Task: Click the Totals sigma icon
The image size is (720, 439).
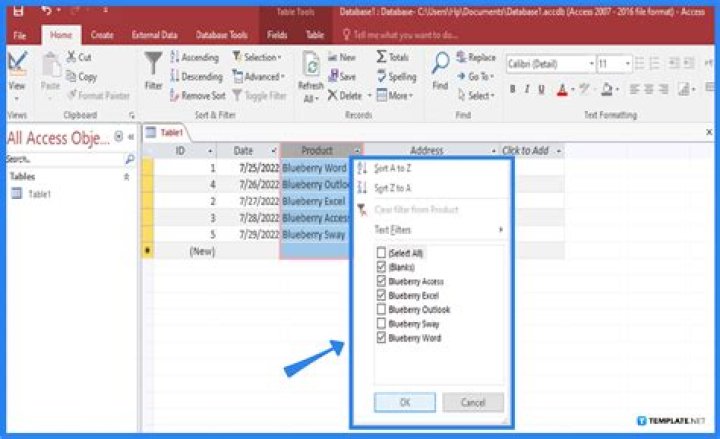Action: pyautogui.click(x=382, y=56)
